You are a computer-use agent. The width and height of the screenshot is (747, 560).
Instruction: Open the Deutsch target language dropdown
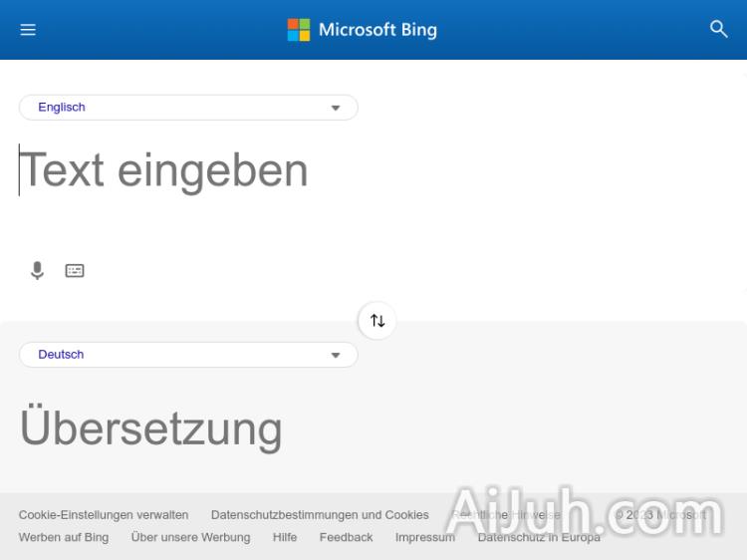[187, 355]
